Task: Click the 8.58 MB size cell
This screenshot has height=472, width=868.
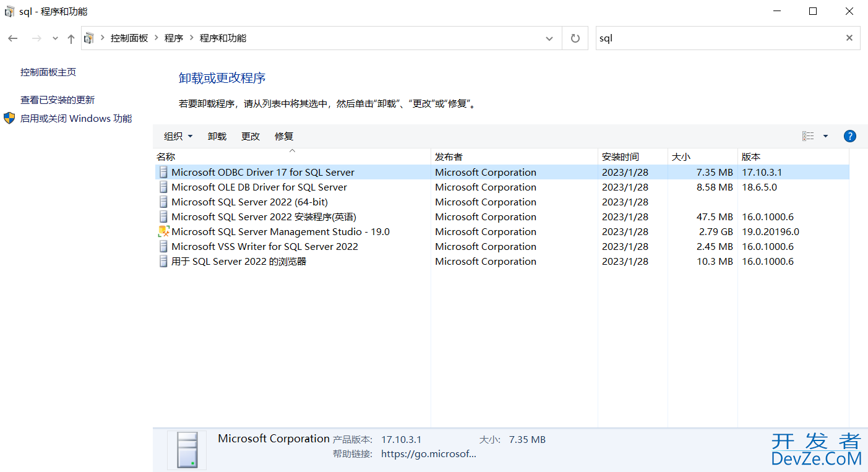Action: coord(715,187)
